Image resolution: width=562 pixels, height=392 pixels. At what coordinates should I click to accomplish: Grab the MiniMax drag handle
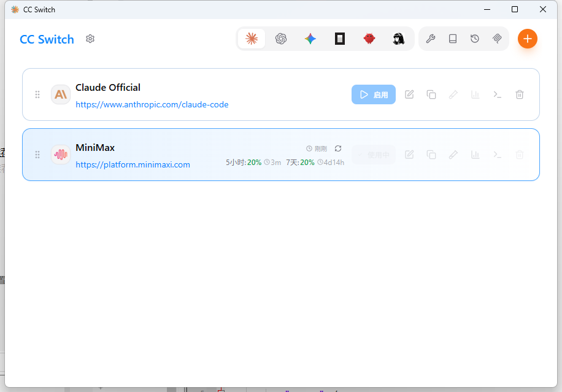(37, 155)
